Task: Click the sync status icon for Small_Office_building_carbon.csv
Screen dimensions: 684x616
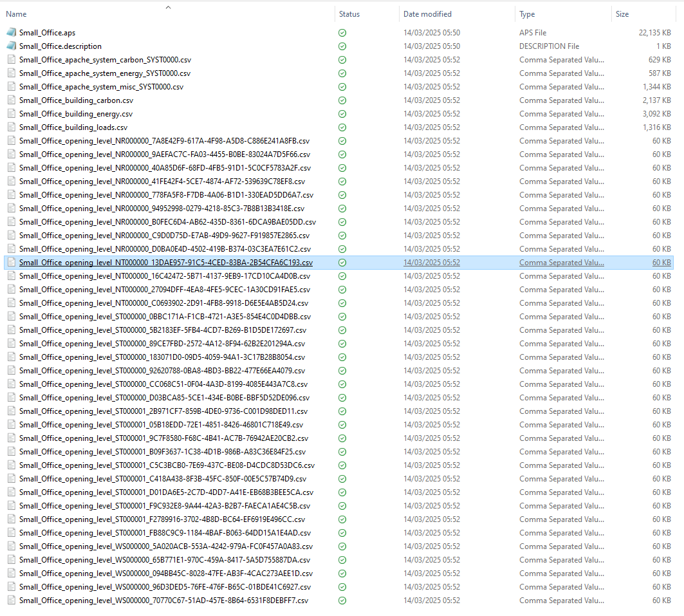Action: [x=342, y=100]
